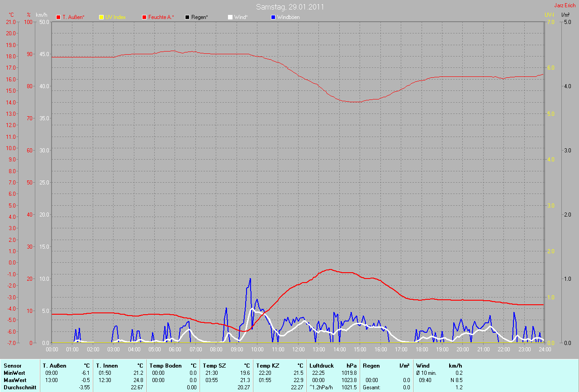Image resolution: width=579 pixels, height=392 pixels.
Task: Click the indoor maximum time '12:30'
Action: [105, 380]
